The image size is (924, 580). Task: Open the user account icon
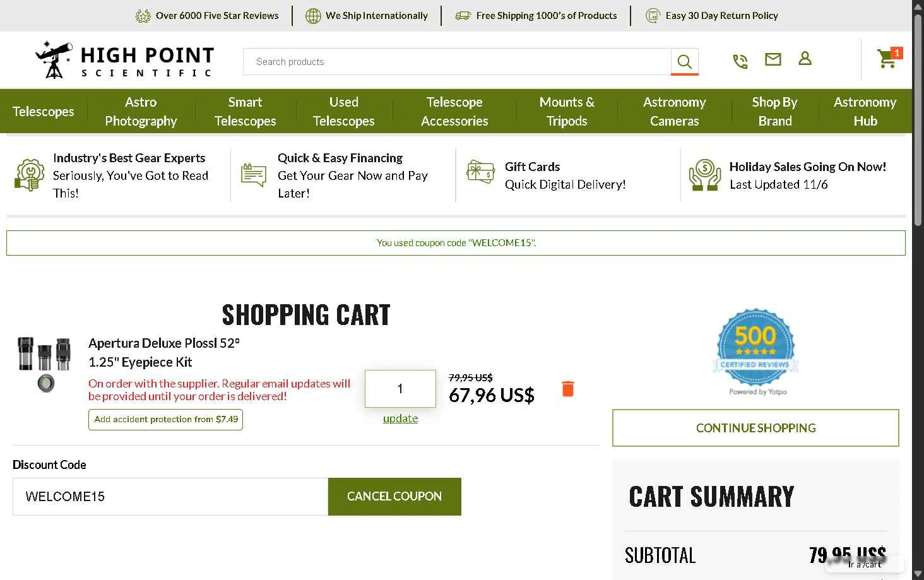[x=805, y=59]
